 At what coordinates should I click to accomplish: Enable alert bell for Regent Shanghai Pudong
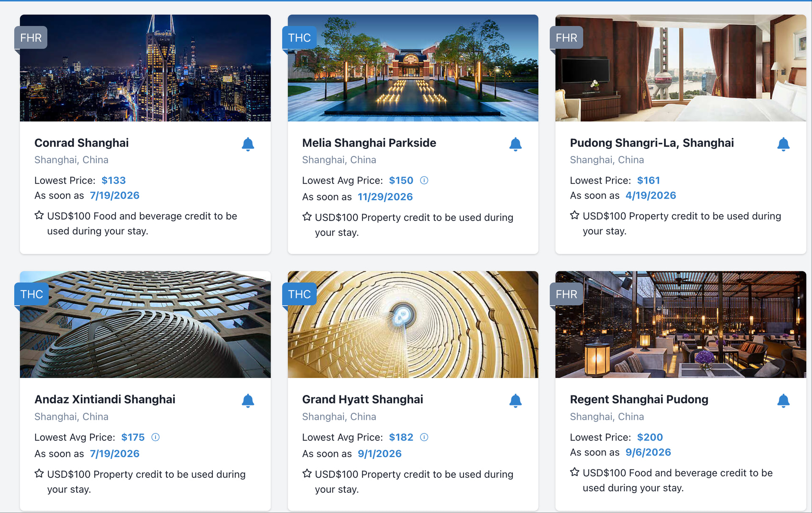(783, 400)
